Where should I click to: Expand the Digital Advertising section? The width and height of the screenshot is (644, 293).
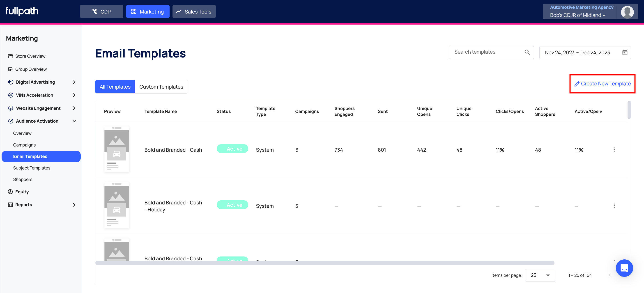tap(74, 82)
